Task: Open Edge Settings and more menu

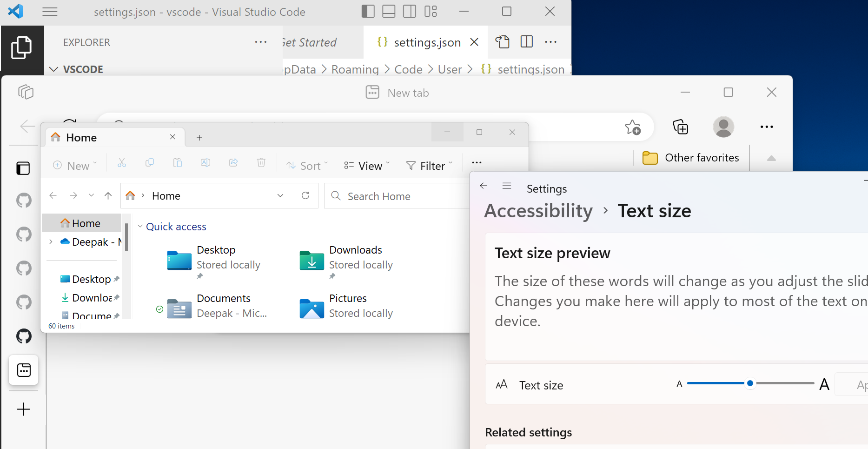Action: (767, 127)
